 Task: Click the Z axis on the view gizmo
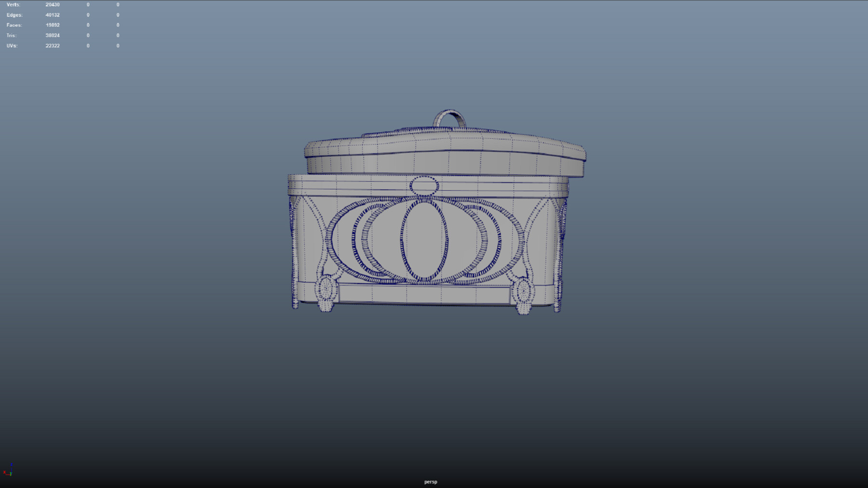pyautogui.click(x=12, y=464)
